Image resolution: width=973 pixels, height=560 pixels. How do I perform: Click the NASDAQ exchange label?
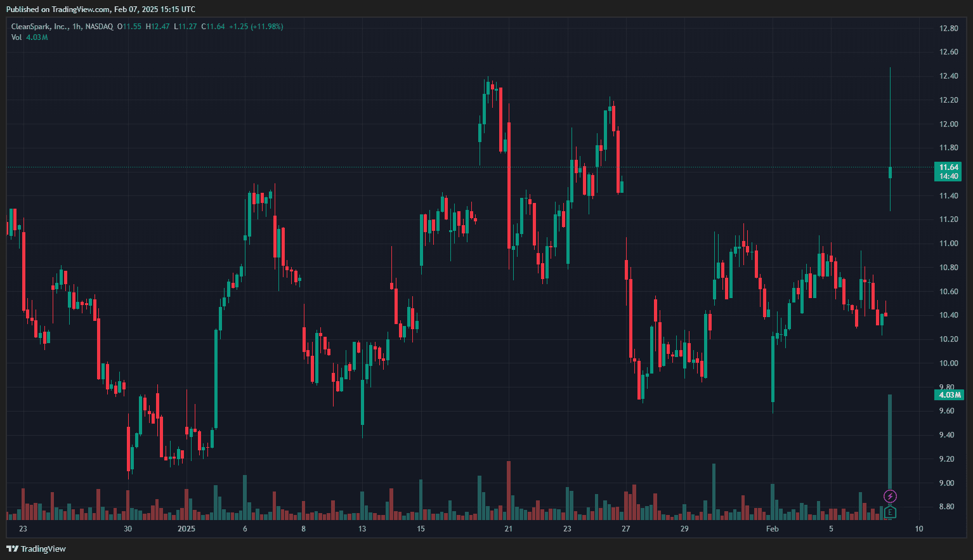coord(99,27)
